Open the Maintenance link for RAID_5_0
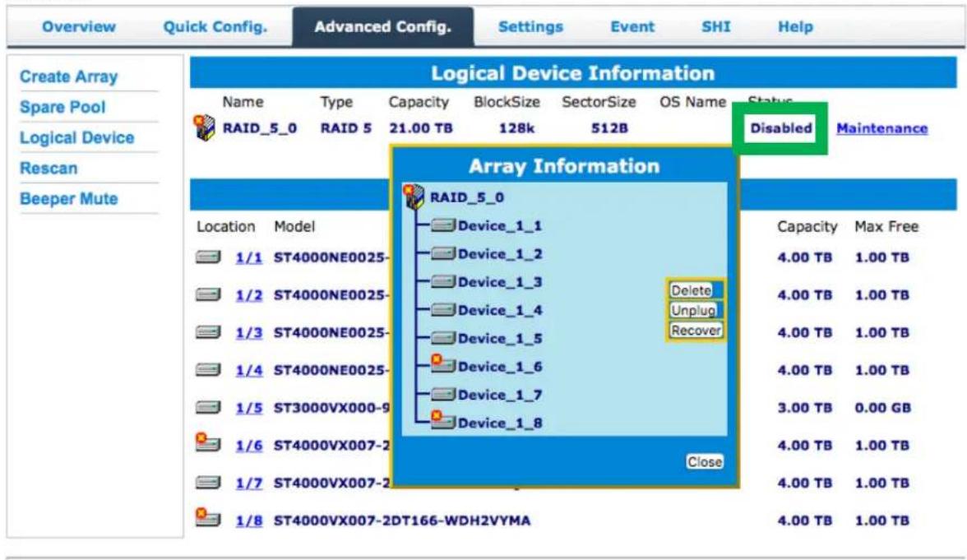Viewport: 967px width, 560px height. tap(881, 128)
